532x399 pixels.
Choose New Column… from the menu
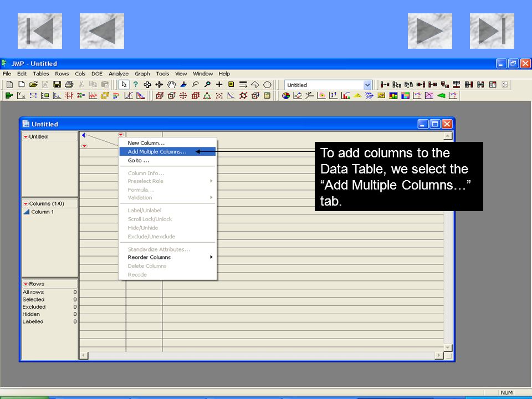[146, 143]
